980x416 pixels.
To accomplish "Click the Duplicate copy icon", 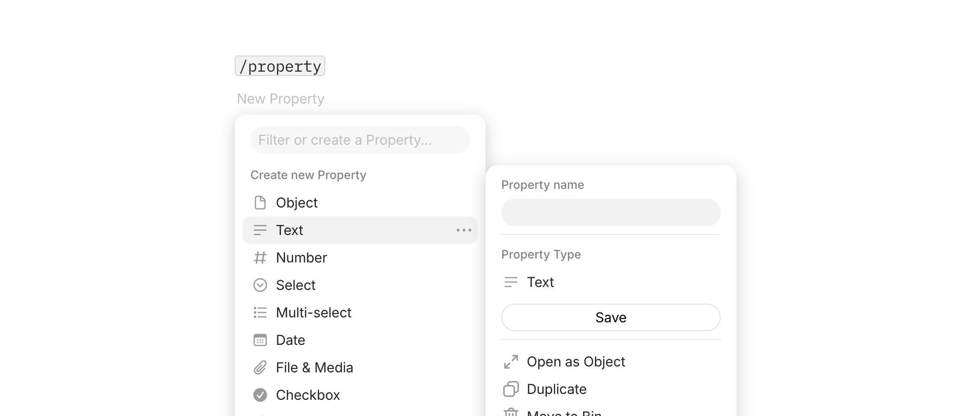I will (511, 389).
